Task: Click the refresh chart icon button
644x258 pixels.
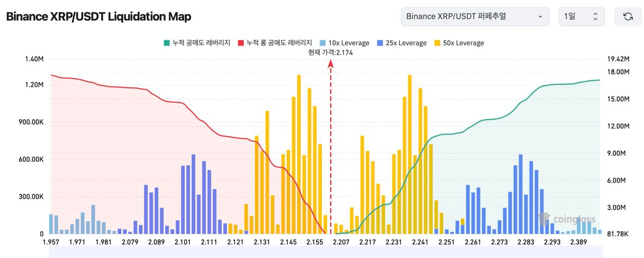Action: pyautogui.click(x=628, y=17)
